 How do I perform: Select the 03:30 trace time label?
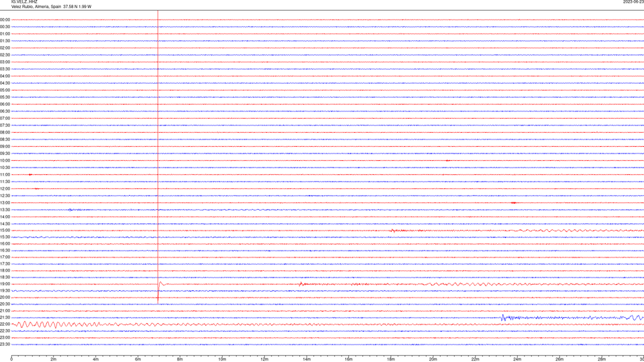(x=5, y=69)
